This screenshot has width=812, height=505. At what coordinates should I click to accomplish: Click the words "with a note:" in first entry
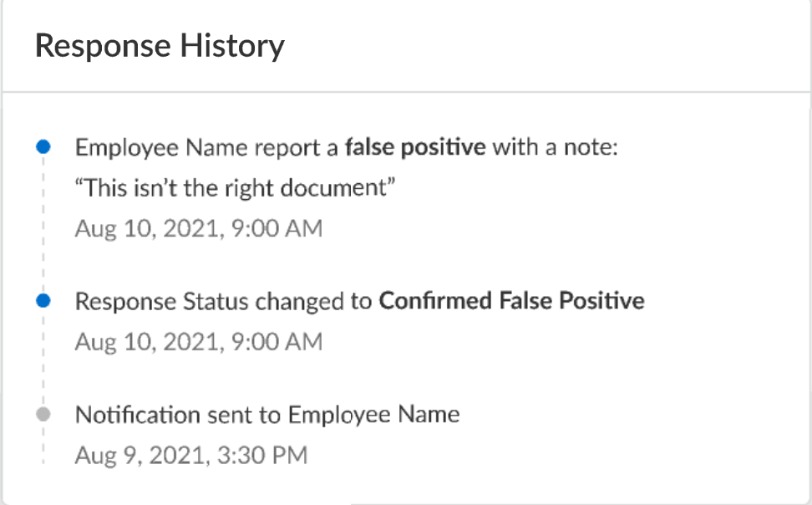554,148
